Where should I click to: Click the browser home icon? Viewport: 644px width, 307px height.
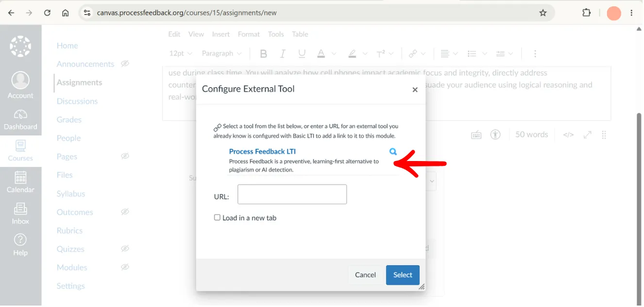(x=65, y=13)
